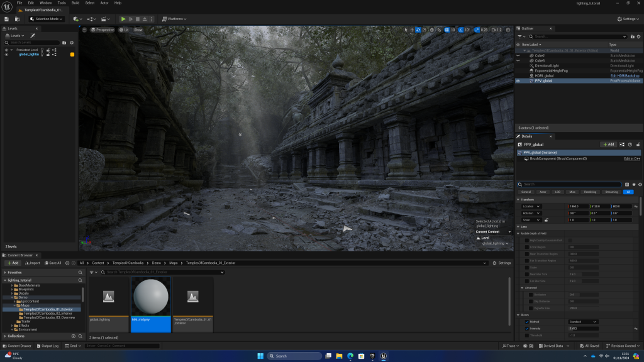Toggle world/local coordinate space globe icon

point(432,30)
